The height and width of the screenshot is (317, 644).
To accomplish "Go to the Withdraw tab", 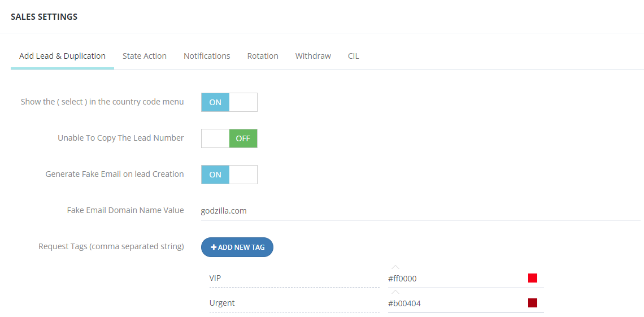I will pos(313,56).
